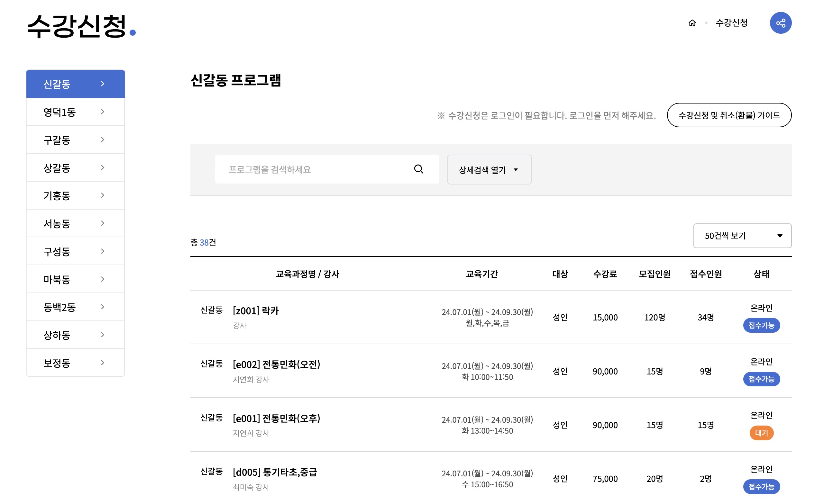Click the share icon button
The image size is (824, 504).
tap(780, 23)
